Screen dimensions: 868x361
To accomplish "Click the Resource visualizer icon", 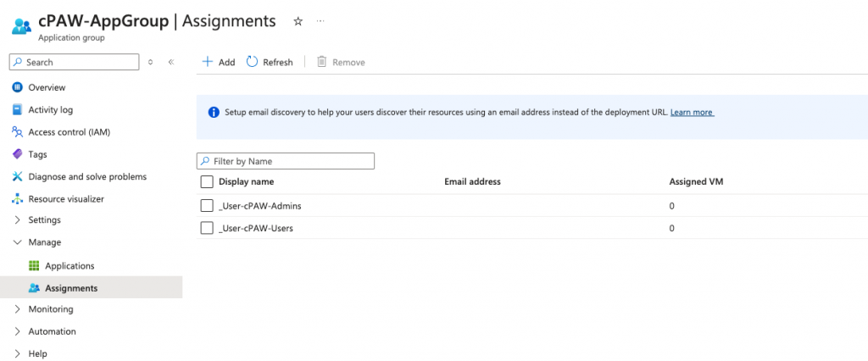I will 17,199.
